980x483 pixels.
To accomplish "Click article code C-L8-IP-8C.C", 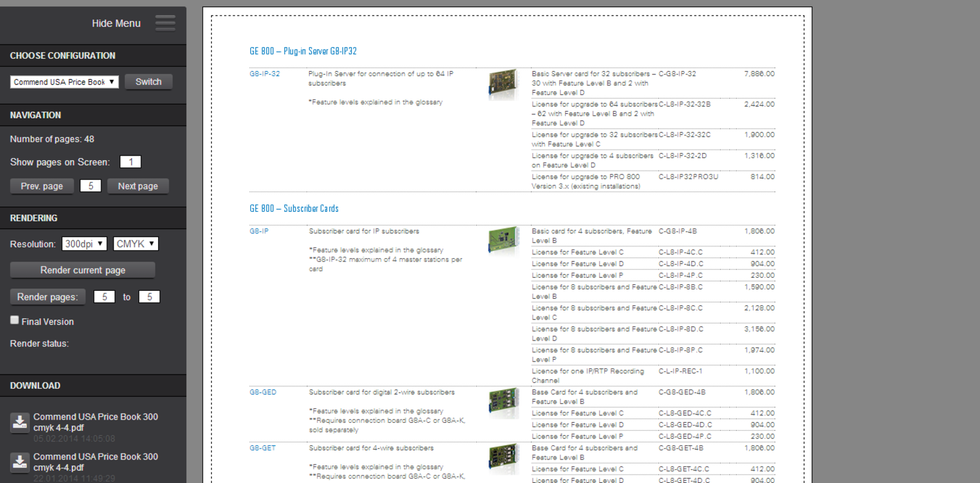I will [681, 308].
